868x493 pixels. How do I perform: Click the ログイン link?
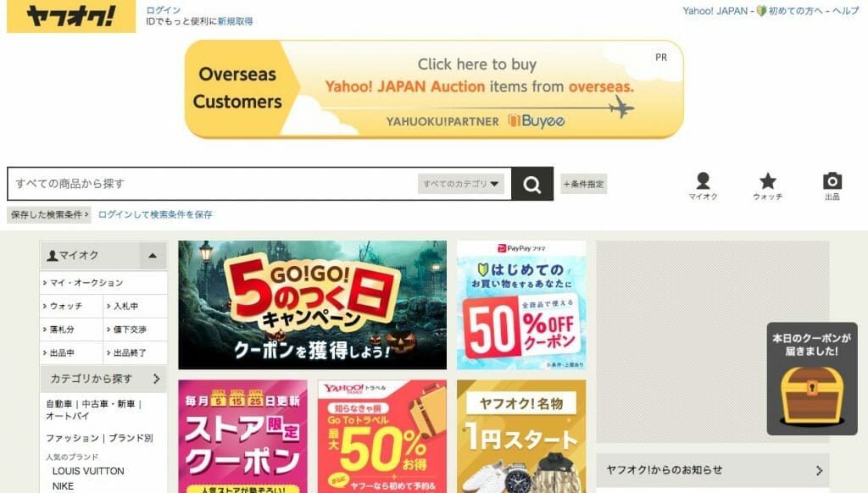click(x=164, y=10)
